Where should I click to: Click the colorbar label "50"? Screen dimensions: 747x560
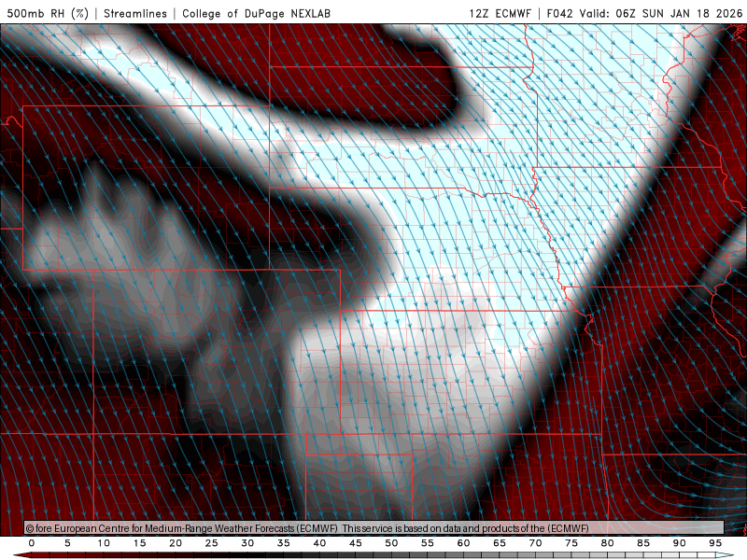pos(391,543)
